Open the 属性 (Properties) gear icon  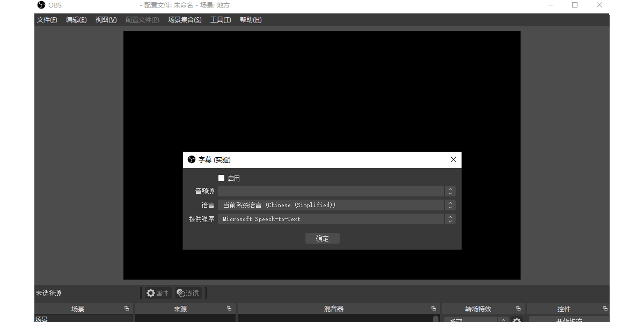tap(151, 292)
